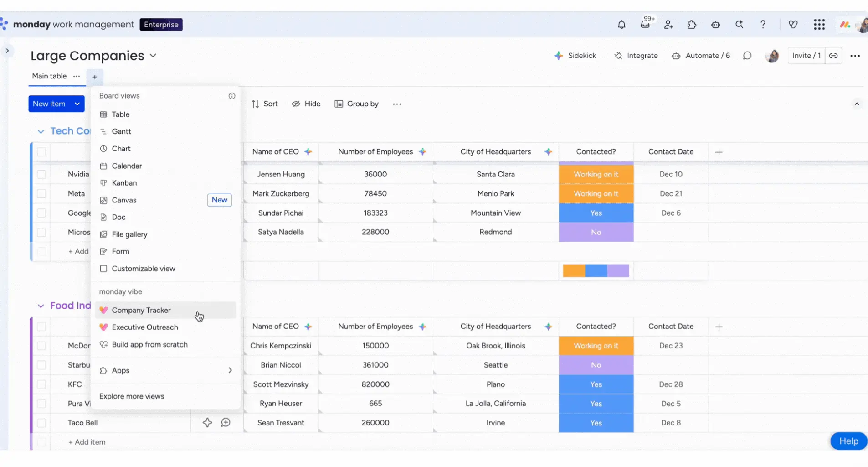Tick the Taco Bell row checkbox
868x467 pixels.
(x=41, y=423)
